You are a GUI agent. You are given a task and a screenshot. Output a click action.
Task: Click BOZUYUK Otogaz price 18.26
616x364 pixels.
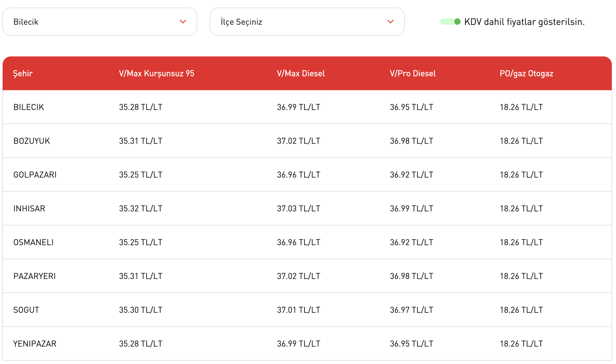[521, 141]
